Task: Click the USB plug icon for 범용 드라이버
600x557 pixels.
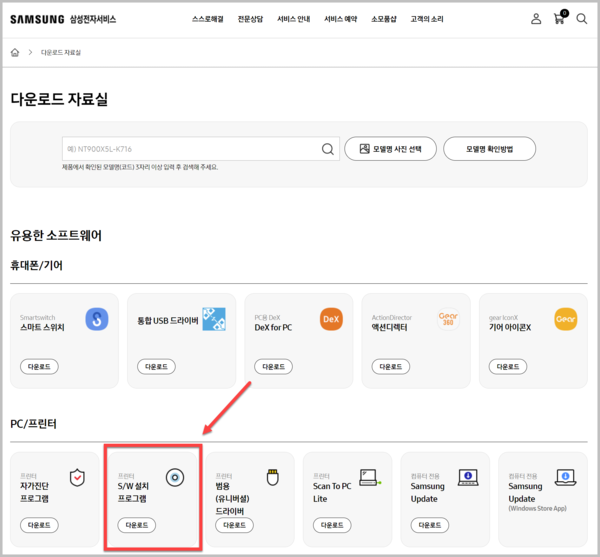Action: click(x=272, y=477)
